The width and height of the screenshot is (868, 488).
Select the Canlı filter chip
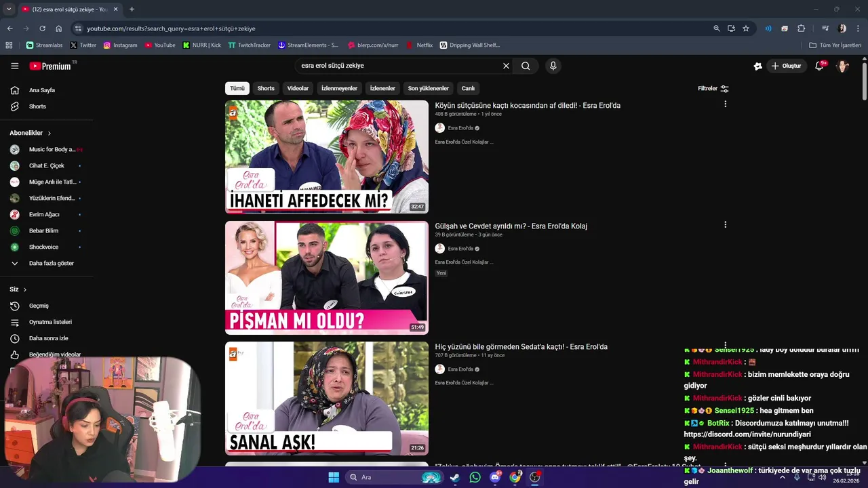(x=468, y=88)
